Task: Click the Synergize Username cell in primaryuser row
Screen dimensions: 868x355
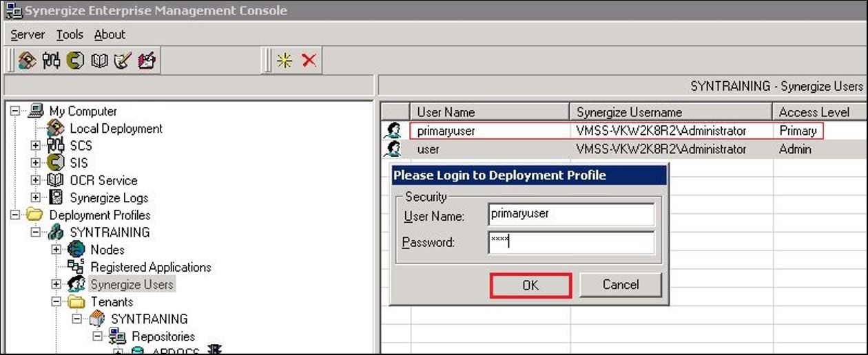Action: coord(671,131)
